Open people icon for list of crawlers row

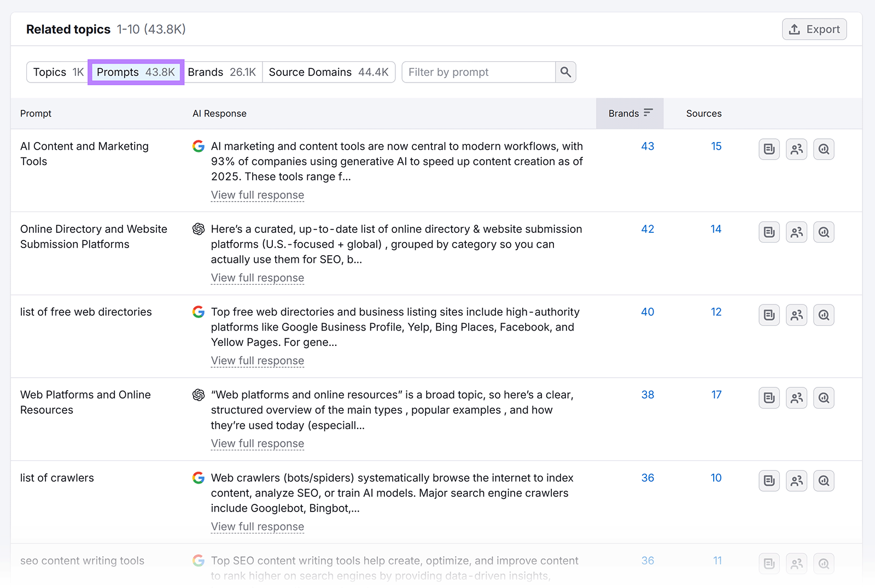tap(796, 481)
